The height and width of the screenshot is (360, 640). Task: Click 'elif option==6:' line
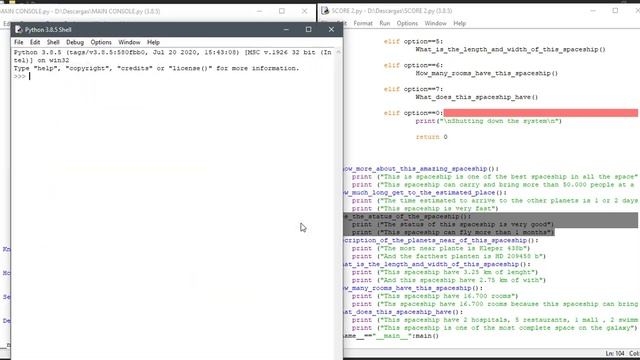(x=413, y=65)
